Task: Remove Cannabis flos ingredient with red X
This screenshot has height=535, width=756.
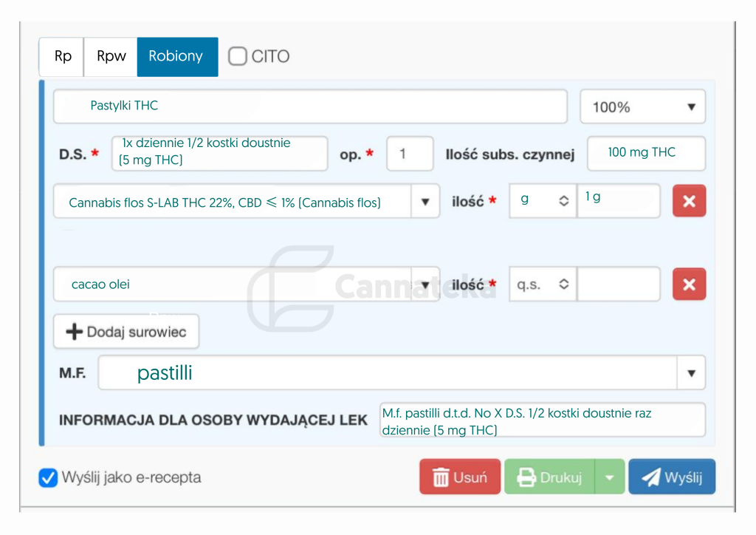Action: pyautogui.click(x=689, y=200)
